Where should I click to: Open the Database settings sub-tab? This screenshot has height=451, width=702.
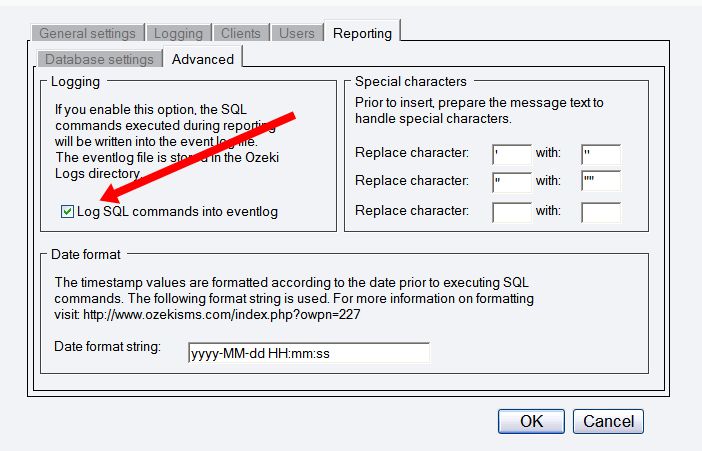click(99, 59)
